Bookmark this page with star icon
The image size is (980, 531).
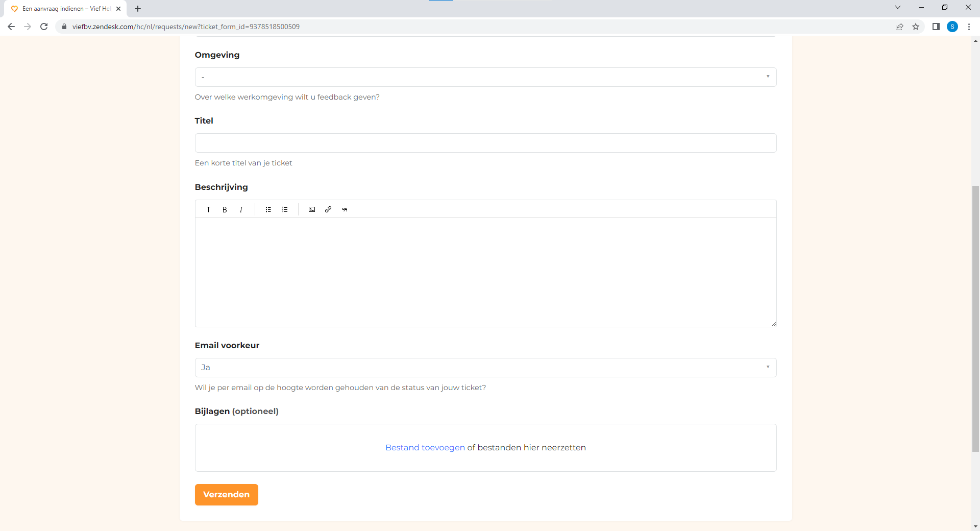pos(916,27)
